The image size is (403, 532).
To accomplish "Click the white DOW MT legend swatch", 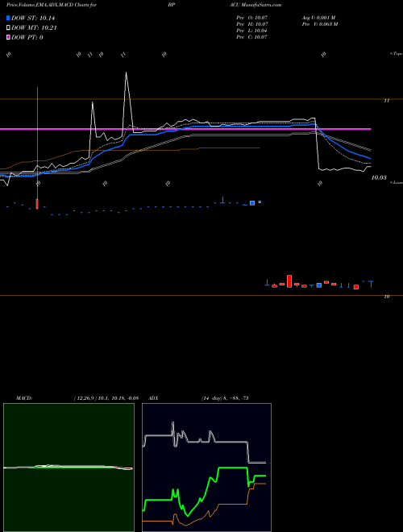I will click(9, 28).
